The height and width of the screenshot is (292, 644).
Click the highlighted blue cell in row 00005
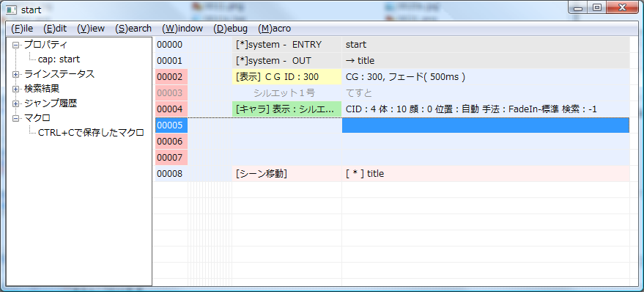coord(486,125)
